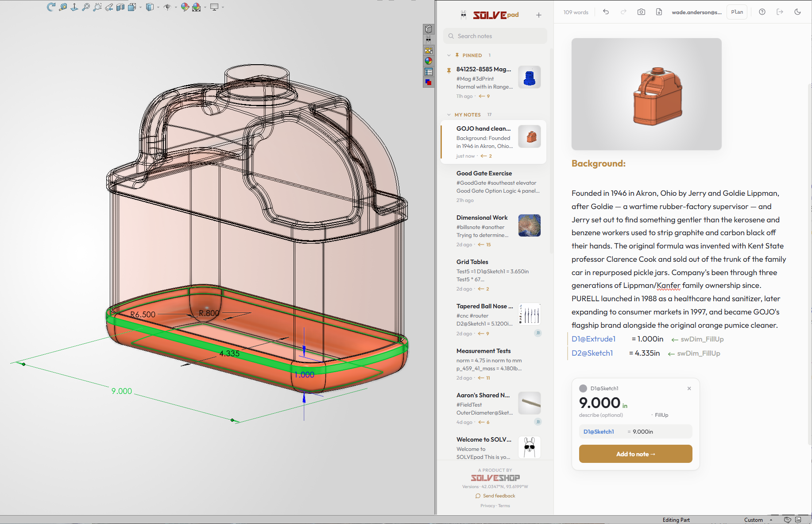The image size is (812, 524).
Task: Click the wade.anderson account name
Action: pyautogui.click(x=696, y=12)
